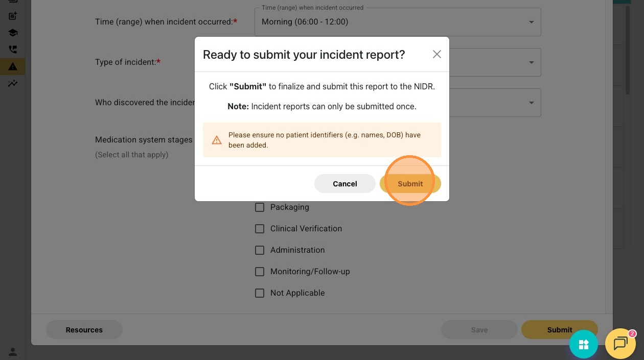Click the teal widgets floating button
Screen dimensions: 644x360
(x=584, y=344)
